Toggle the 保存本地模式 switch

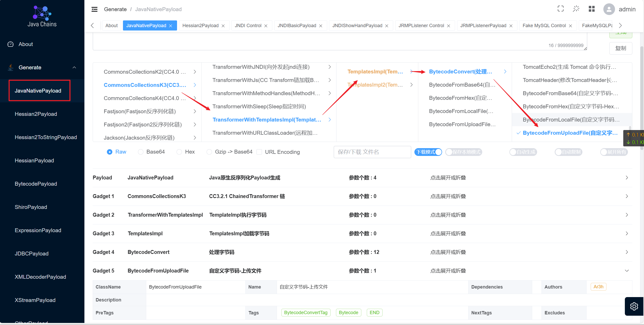[x=464, y=152]
